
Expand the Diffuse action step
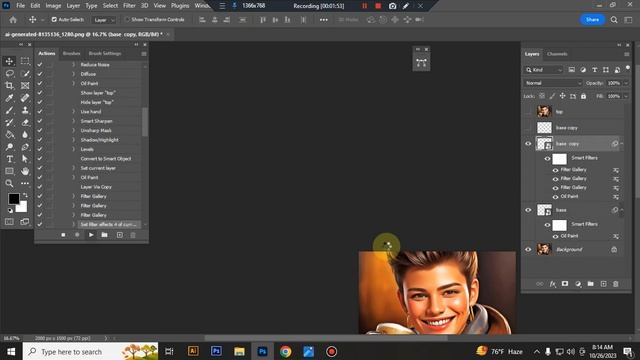[x=73, y=74]
